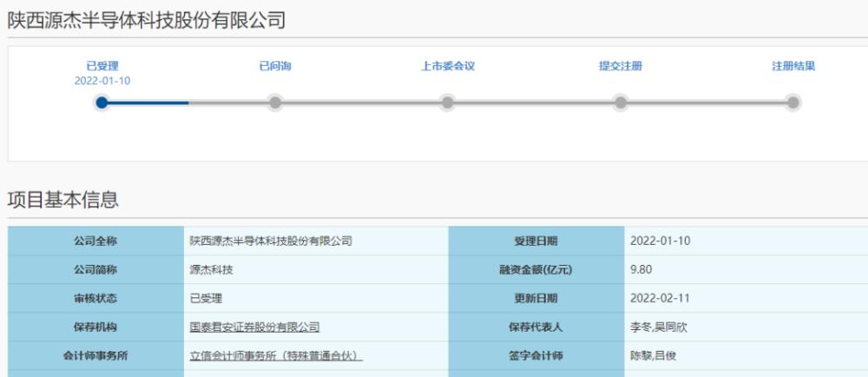Click the 已受理 stage label
This screenshot has height=377, width=868.
coord(102,66)
